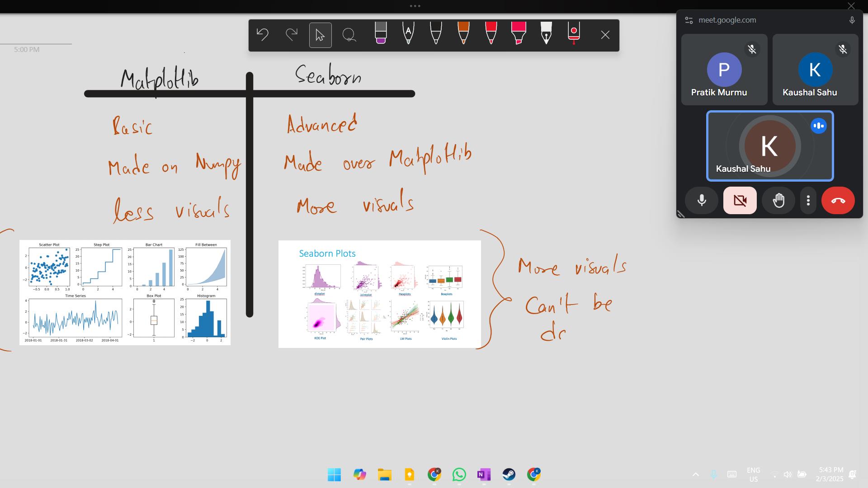
Task: Click the Seaborn Plots image
Action: pos(379,294)
